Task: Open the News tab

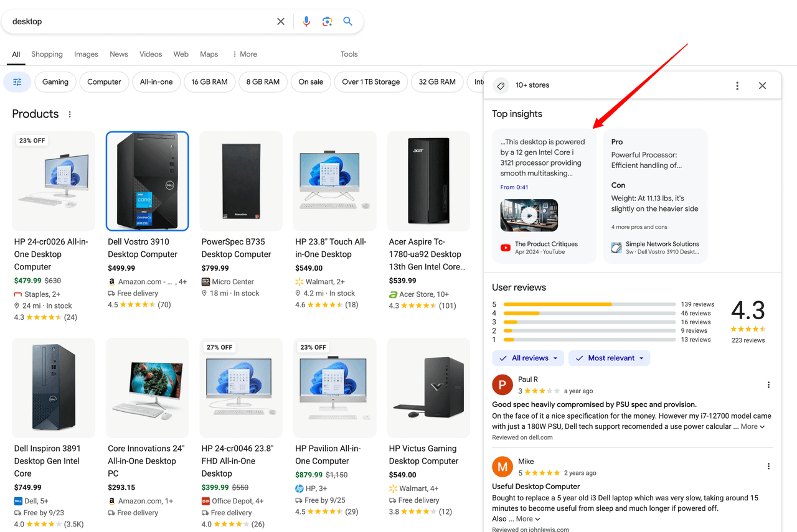Action: (x=119, y=54)
